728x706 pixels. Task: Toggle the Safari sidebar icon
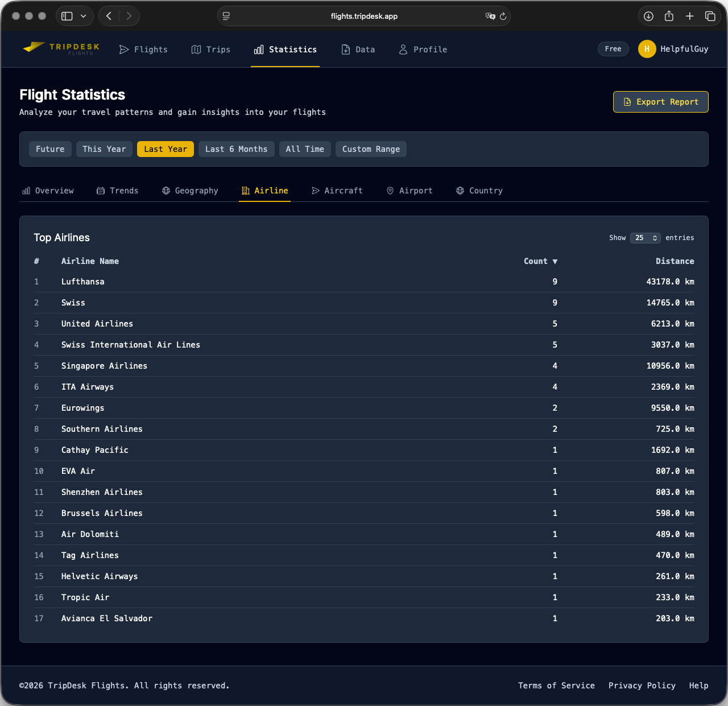[x=67, y=16]
